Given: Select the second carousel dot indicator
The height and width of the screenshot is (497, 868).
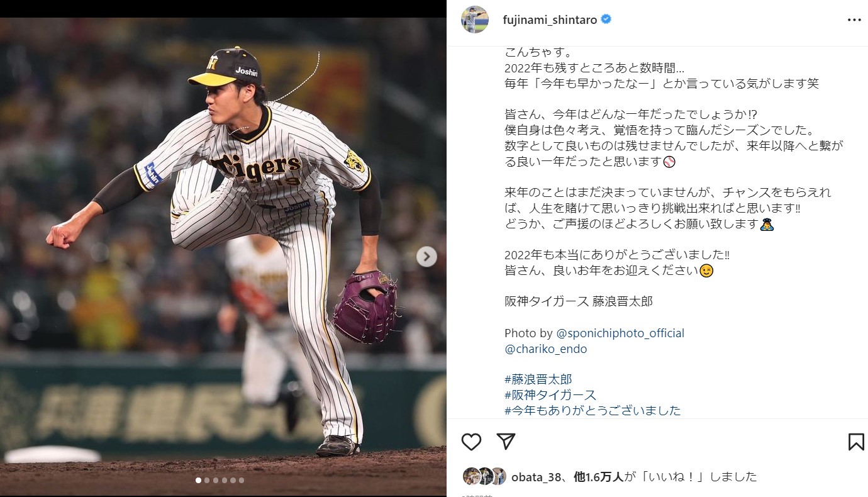Looking at the screenshot, I should point(207,480).
